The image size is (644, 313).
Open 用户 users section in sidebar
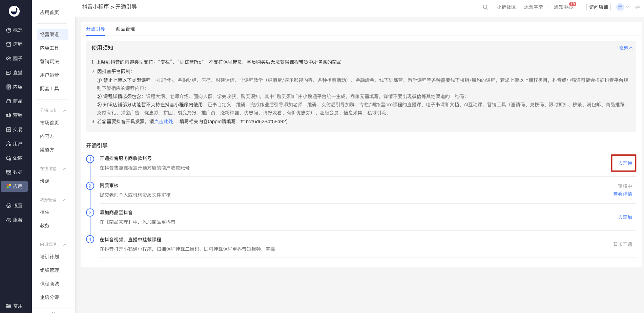tap(14, 144)
